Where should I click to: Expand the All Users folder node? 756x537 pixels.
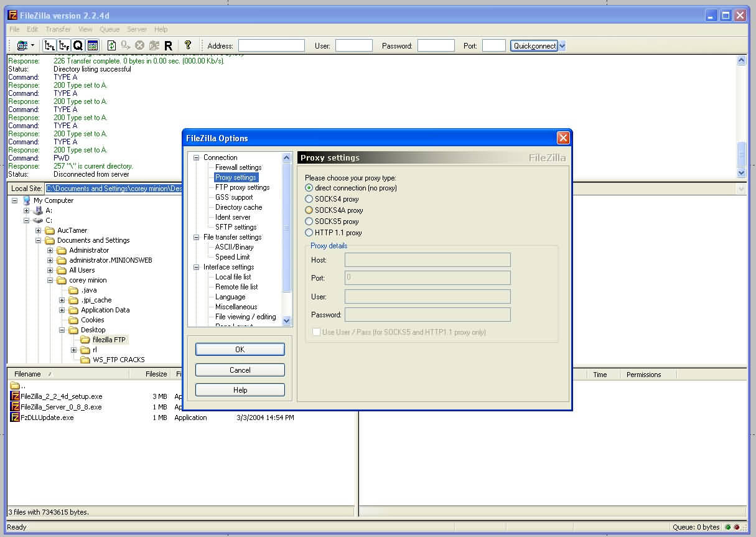pos(50,270)
